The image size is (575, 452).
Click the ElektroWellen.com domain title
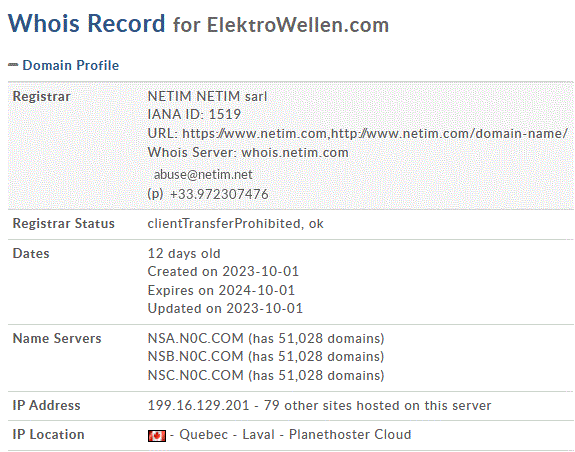click(x=298, y=25)
